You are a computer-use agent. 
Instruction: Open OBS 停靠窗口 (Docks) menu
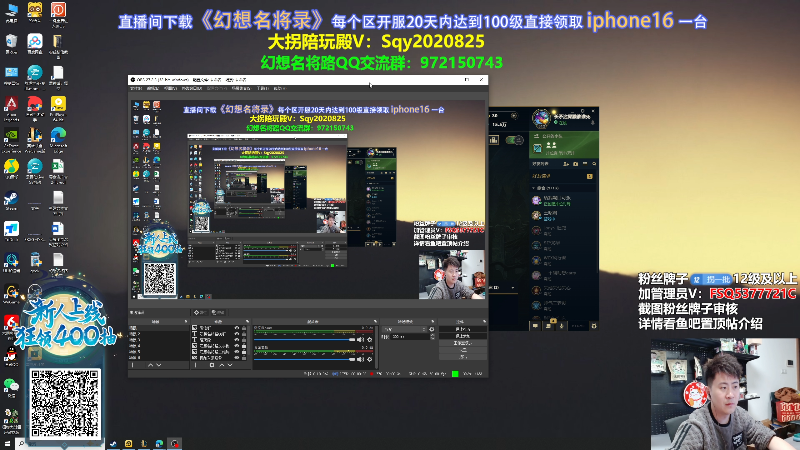(x=192, y=88)
